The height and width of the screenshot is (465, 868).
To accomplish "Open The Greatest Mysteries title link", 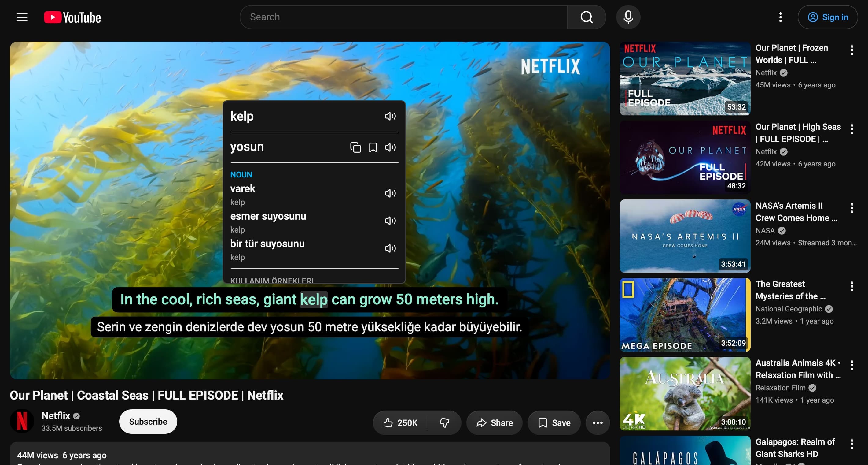I will 790,290.
